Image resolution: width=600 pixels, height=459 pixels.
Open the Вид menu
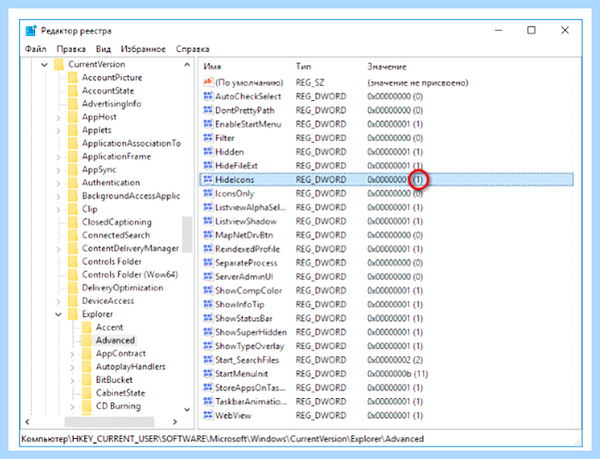point(103,49)
